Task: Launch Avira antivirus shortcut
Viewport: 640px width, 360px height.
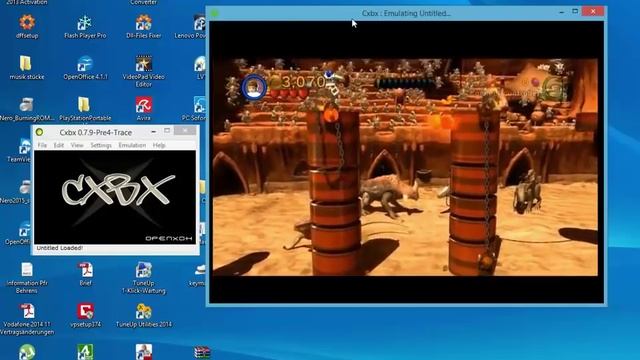Action: tap(144, 109)
